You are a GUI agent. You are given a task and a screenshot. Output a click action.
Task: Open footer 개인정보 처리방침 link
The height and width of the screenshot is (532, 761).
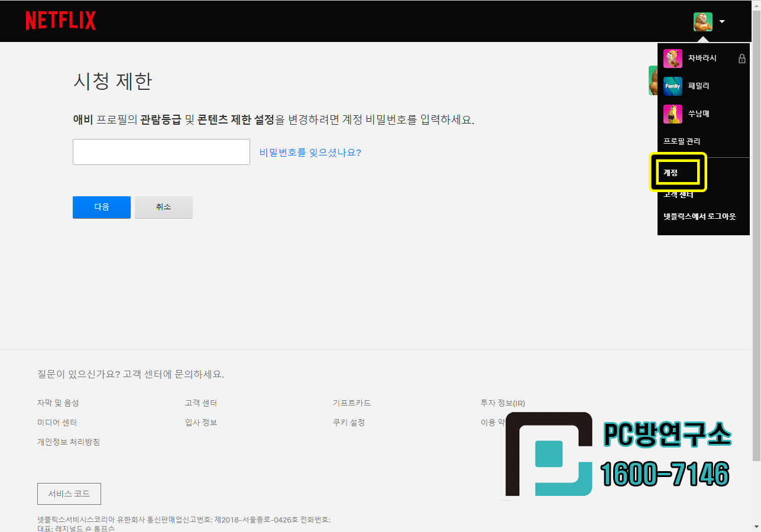point(69,442)
